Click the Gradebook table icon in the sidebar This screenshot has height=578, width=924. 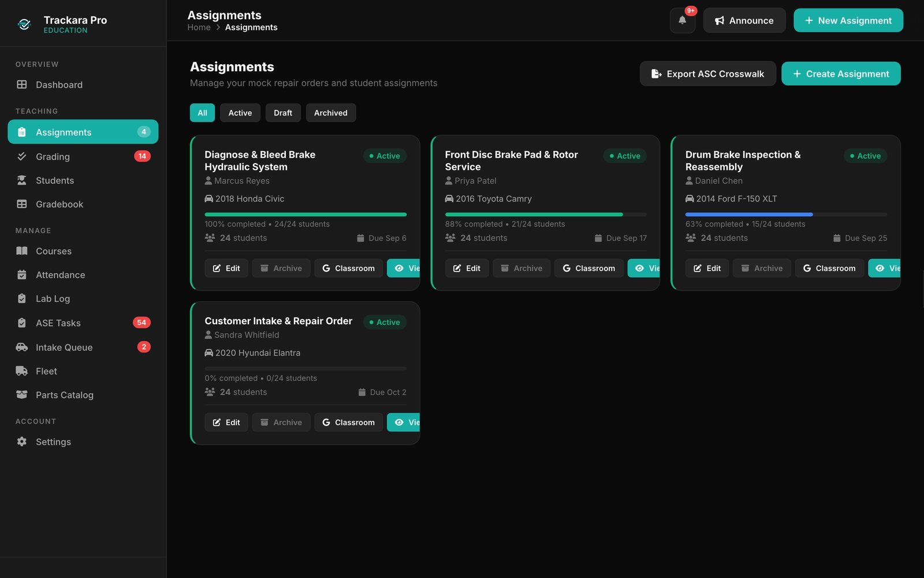(x=22, y=204)
